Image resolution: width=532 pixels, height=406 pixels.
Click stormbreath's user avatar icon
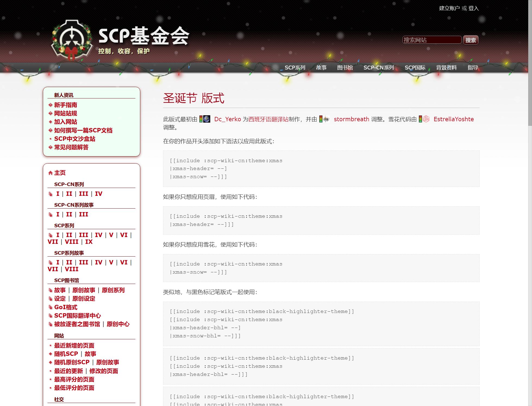point(326,119)
